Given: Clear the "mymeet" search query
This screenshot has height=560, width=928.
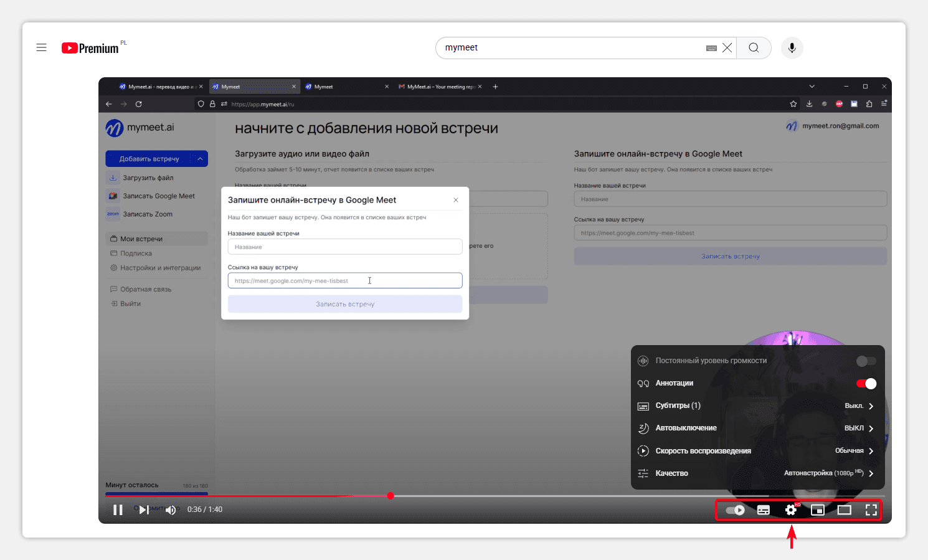Looking at the screenshot, I should coord(727,48).
